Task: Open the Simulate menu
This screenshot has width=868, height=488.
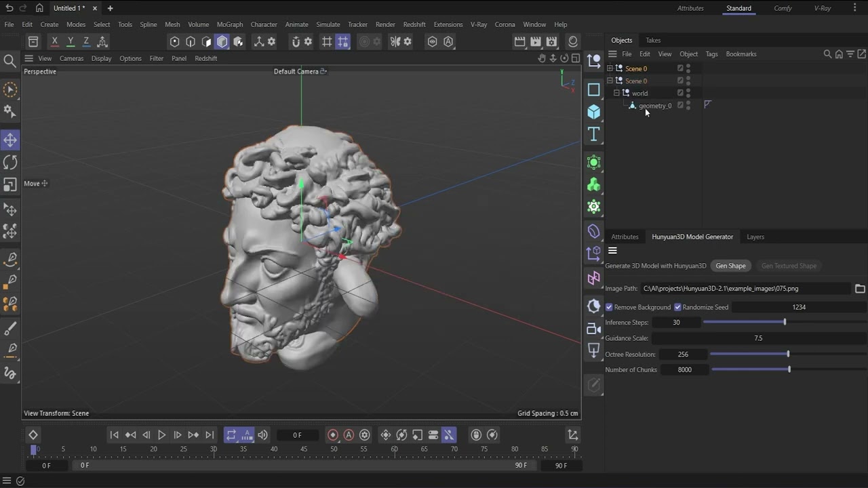Action: pyautogui.click(x=328, y=24)
